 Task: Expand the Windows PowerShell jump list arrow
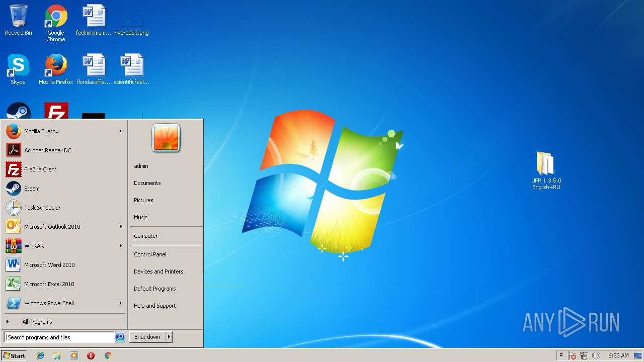click(x=121, y=303)
